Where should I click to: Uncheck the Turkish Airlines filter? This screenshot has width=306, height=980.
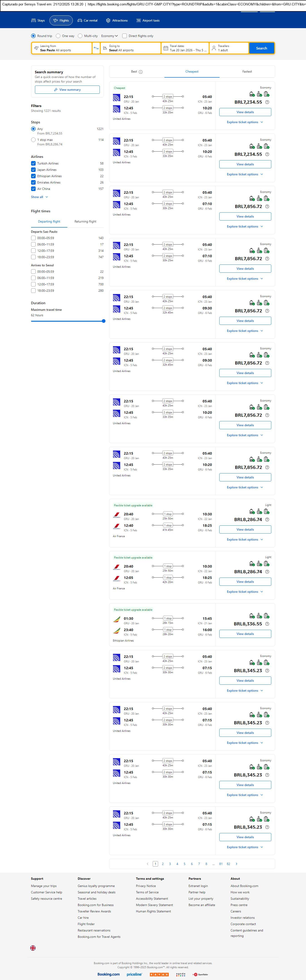(34, 164)
